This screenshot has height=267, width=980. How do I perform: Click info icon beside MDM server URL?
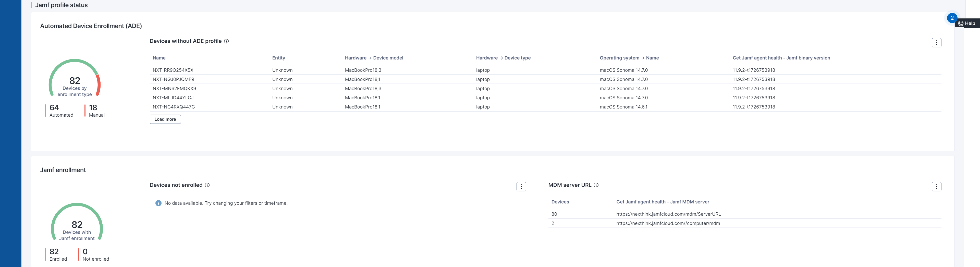596,185
